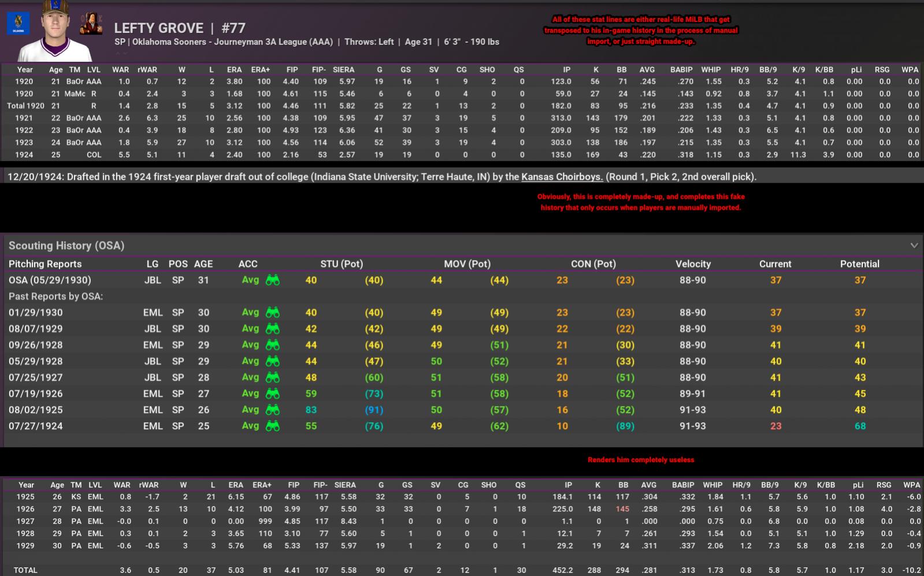Click binoculars icon for 09/26/1928 report
Image resolution: width=924 pixels, height=576 pixels.
(x=272, y=345)
